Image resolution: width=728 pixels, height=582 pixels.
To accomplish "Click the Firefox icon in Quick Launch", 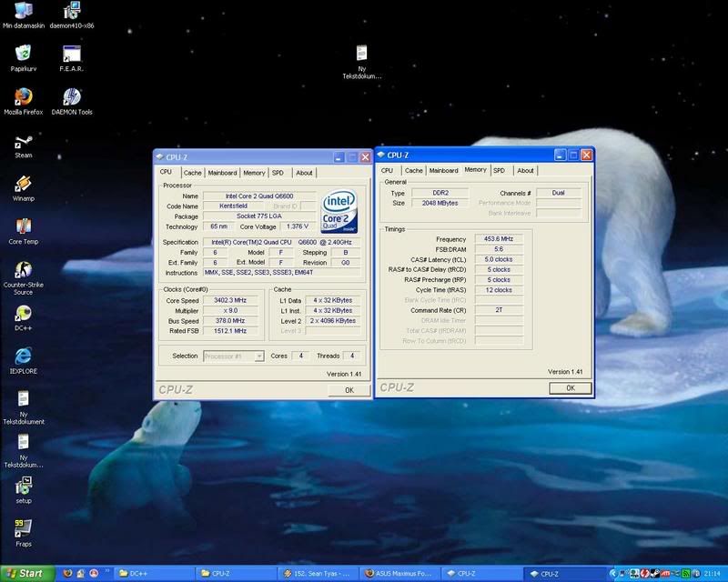I will [67, 574].
